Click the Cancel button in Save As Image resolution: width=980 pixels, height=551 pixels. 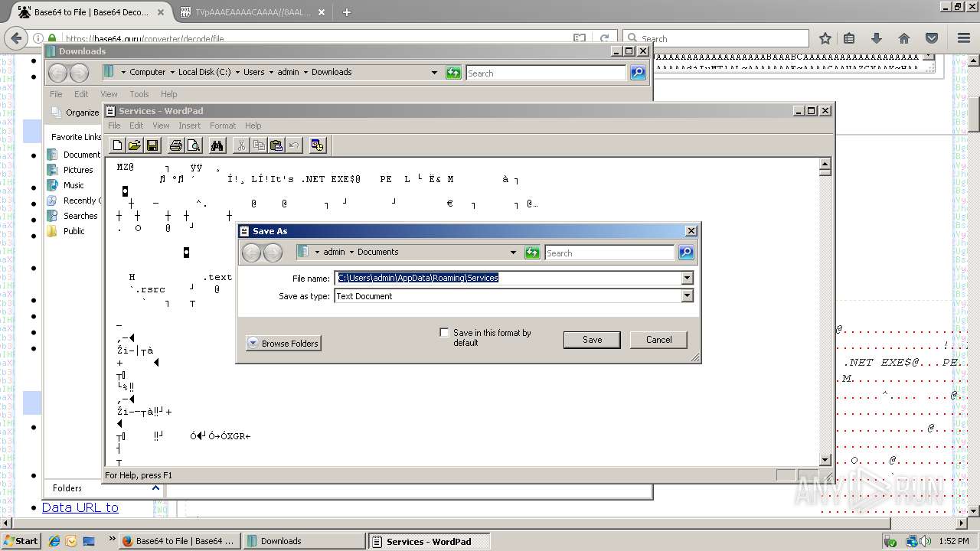point(658,340)
